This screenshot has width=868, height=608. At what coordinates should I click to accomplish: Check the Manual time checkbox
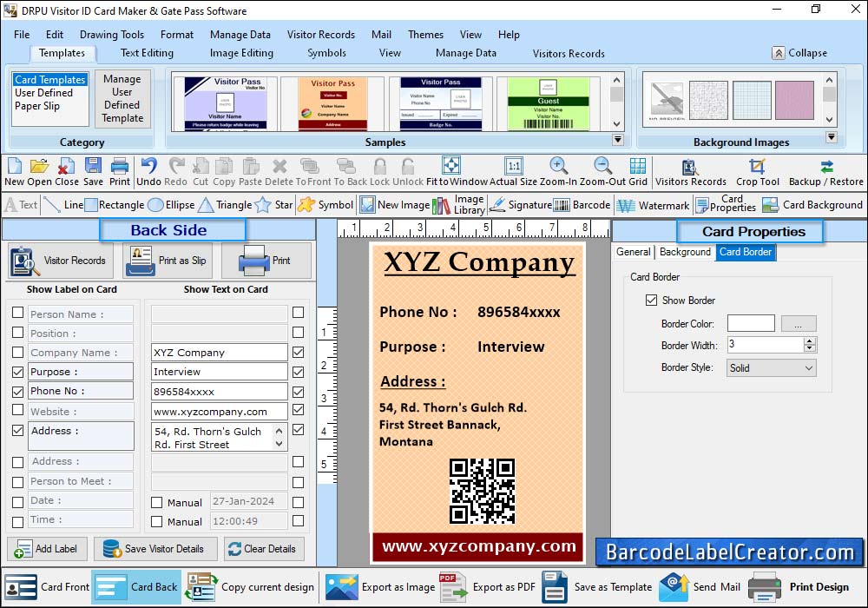click(x=156, y=522)
